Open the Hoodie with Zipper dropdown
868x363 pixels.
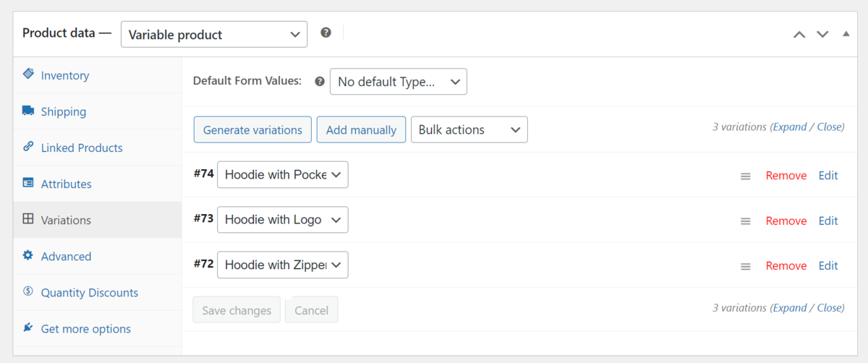click(x=283, y=265)
